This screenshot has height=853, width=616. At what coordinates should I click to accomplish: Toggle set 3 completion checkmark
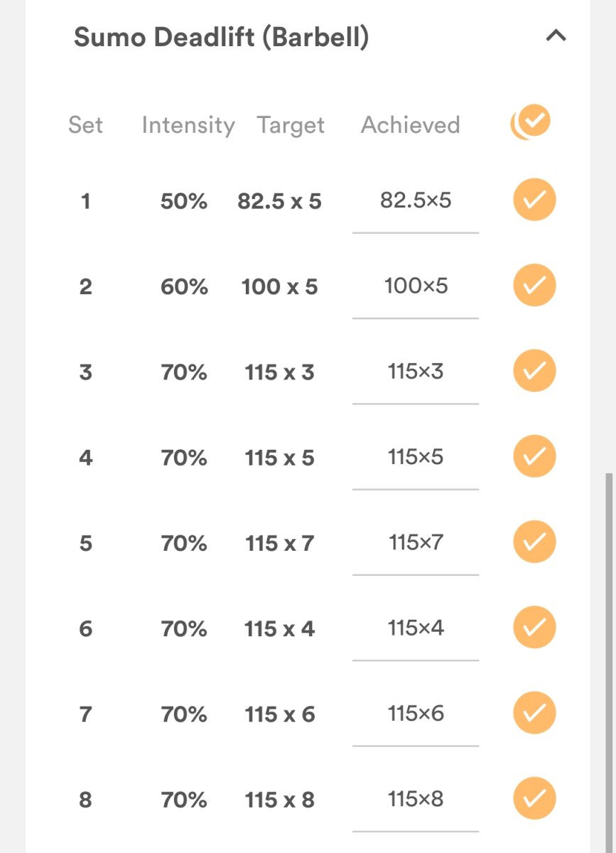pyautogui.click(x=534, y=371)
